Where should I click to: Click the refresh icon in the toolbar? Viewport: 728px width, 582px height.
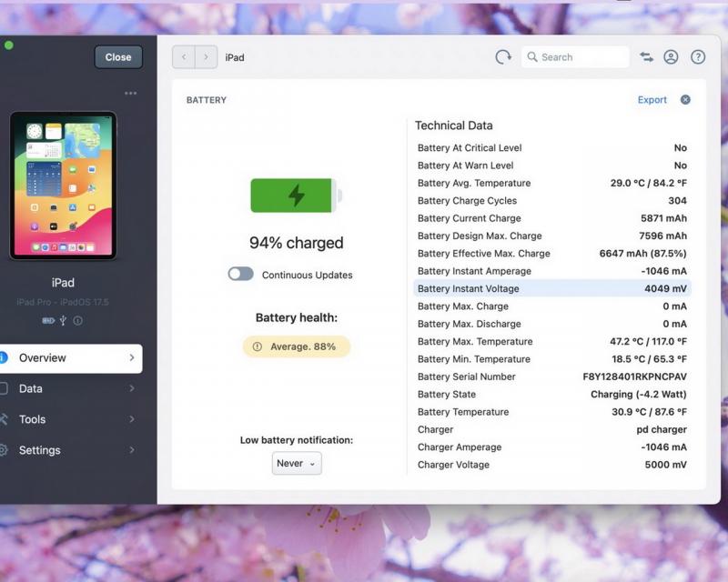[503, 57]
